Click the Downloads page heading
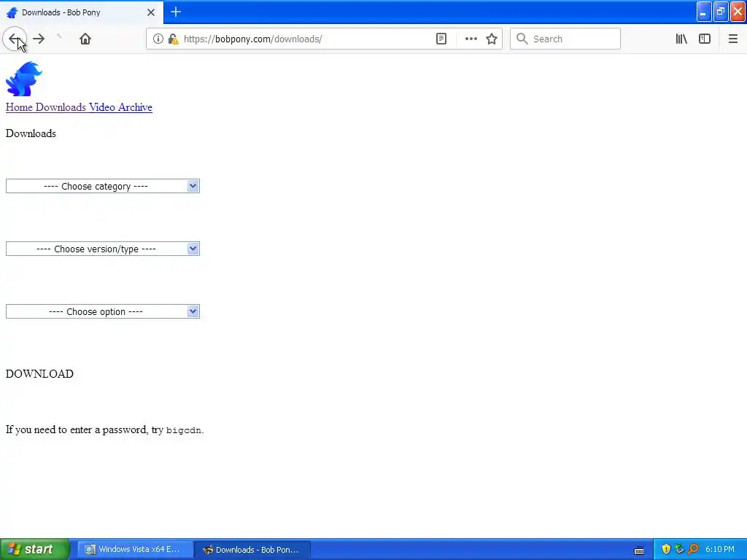Viewport: 747px width, 560px height. pos(31,133)
